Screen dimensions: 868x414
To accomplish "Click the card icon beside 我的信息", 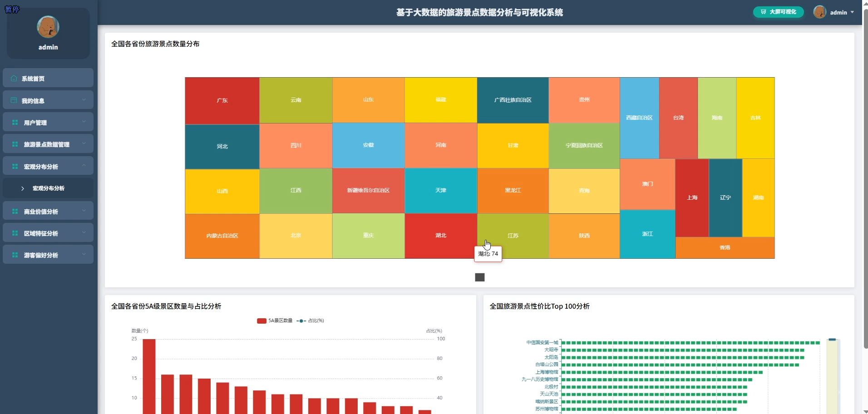I will click(x=14, y=100).
